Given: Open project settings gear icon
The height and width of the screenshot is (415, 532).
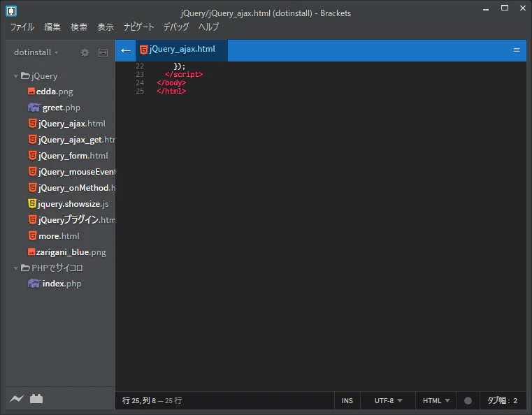Looking at the screenshot, I should coord(85,52).
